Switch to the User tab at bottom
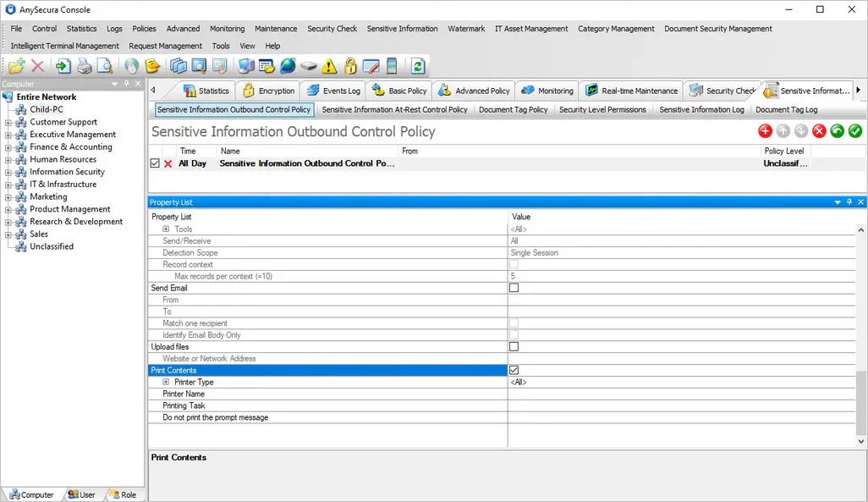868x502 pixels. tap(82, 494)
